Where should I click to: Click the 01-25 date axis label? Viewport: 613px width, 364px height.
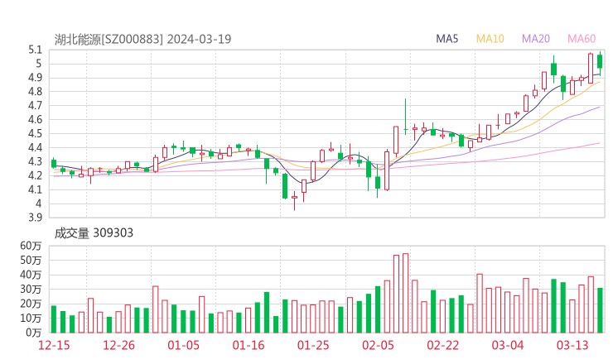point(313,345)
